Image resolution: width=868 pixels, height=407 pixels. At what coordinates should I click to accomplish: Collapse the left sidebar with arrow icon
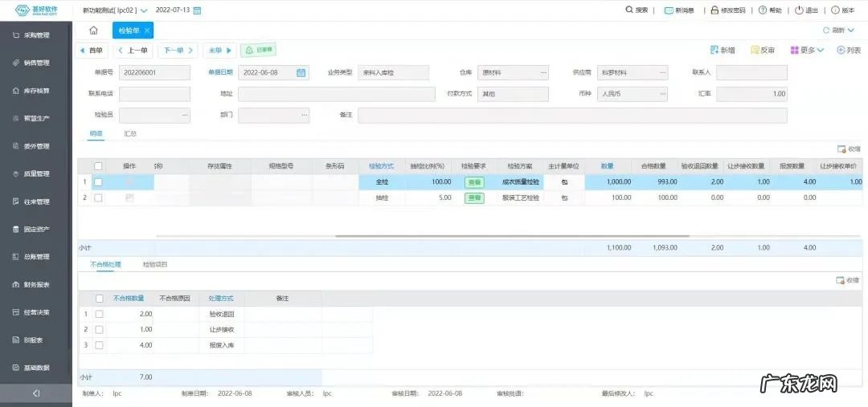(36, 393)
